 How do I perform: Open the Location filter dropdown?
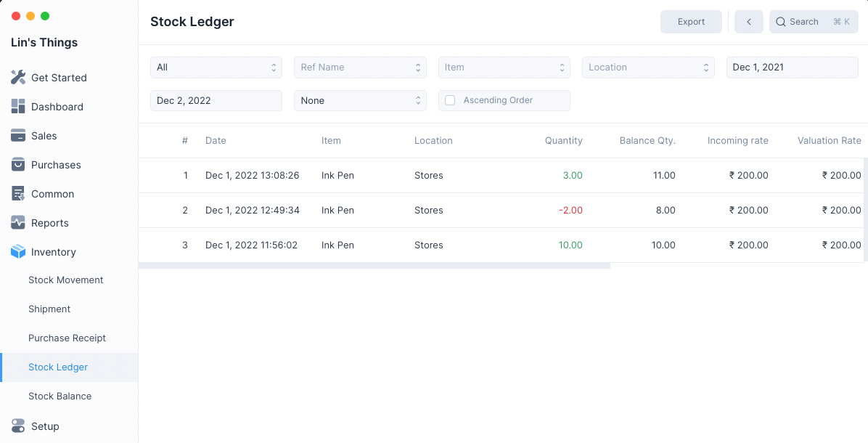(647, 68)
